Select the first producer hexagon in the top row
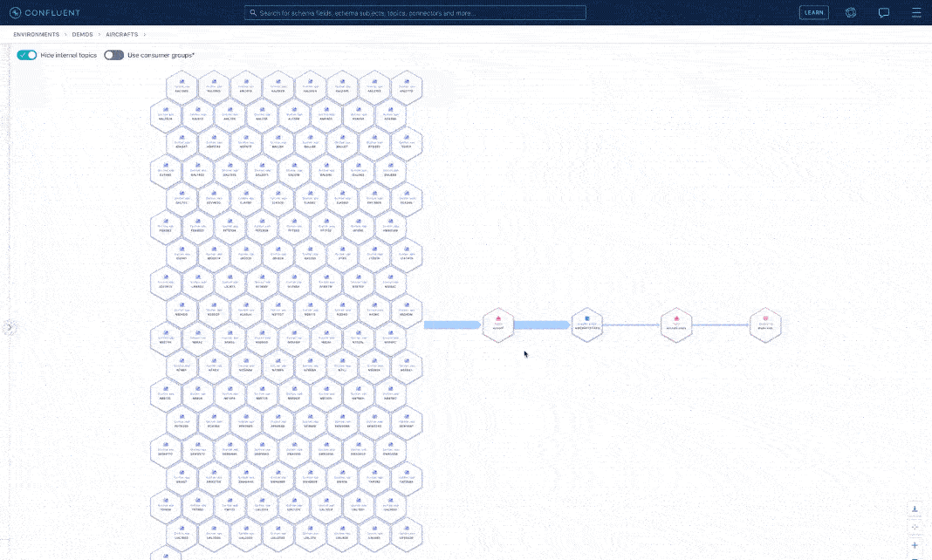Screen dimensions: 932x560 point(182,87)
